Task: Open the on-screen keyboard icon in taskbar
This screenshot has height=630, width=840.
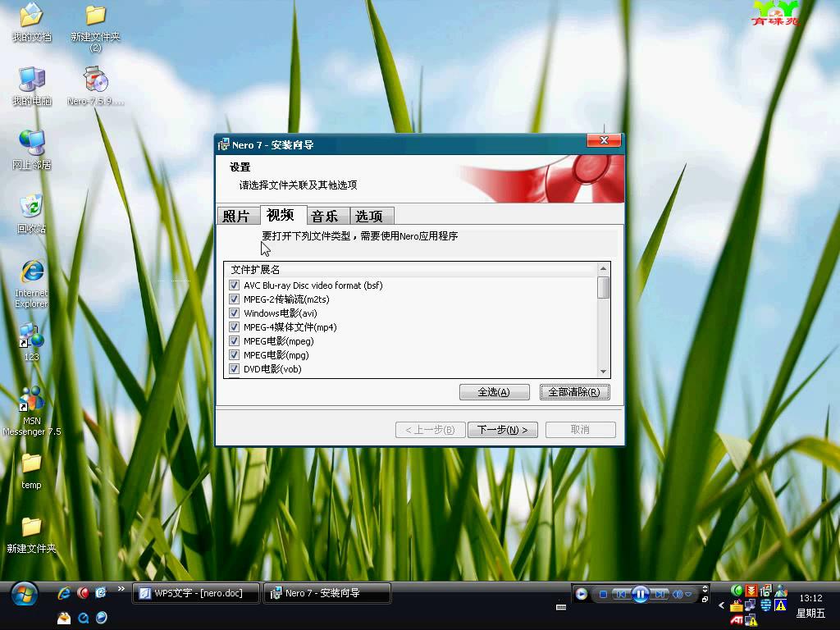Action: click(x=561, y=607)
